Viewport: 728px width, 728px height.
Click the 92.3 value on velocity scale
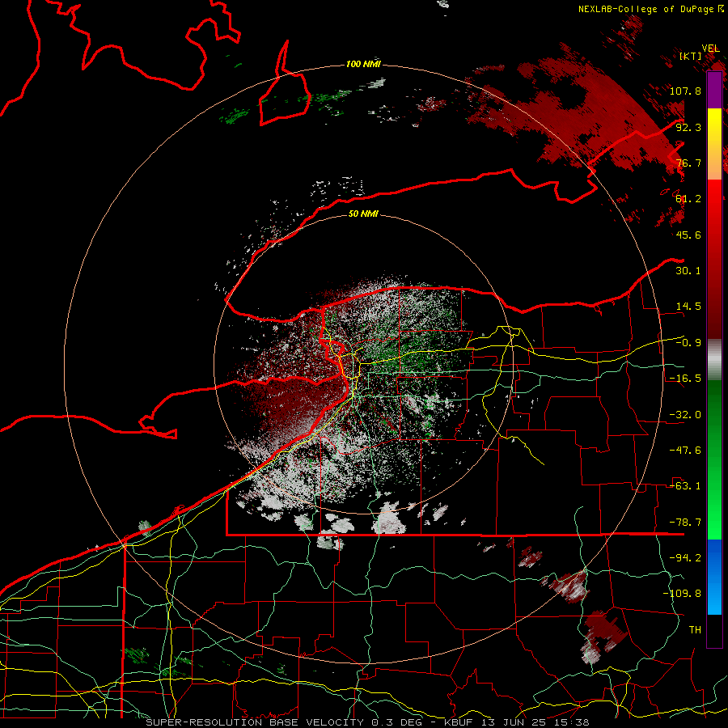pyautogui.click(x=688, y=127)
